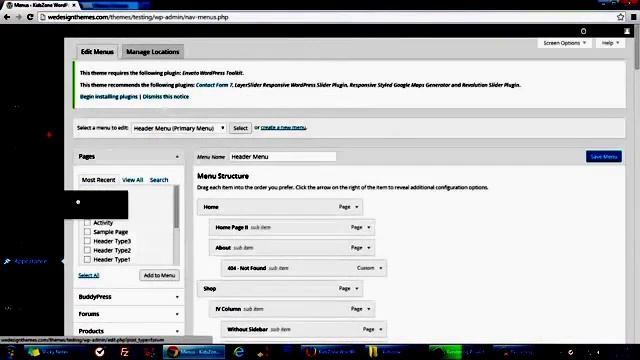This screenshot has height=360, width=640.
Task: Open the Screen Options dropdown
Action: (x=564, y=43)
